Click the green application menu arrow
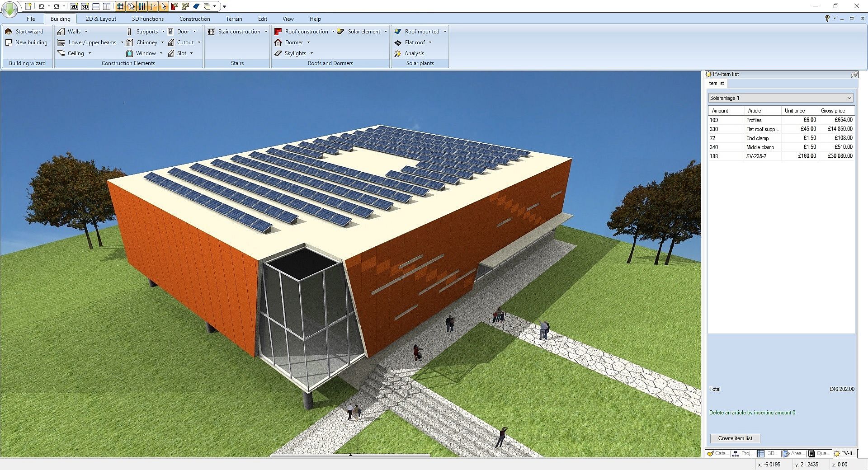The height and width of the screenshot is (470, 868). (x=9, y=8)
